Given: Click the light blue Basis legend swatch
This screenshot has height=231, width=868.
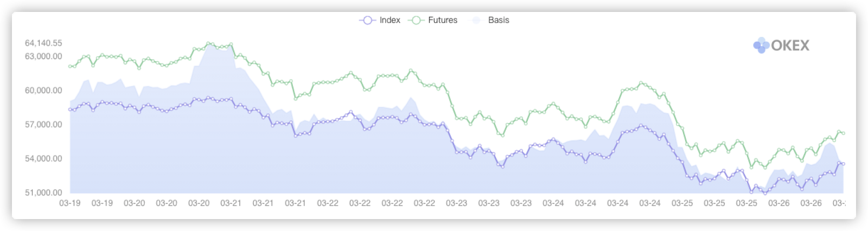Looking at the screenshot, I should click(476, 20).
